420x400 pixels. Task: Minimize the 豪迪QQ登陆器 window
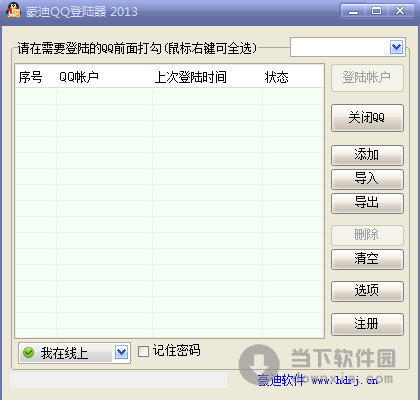(353, 11)
